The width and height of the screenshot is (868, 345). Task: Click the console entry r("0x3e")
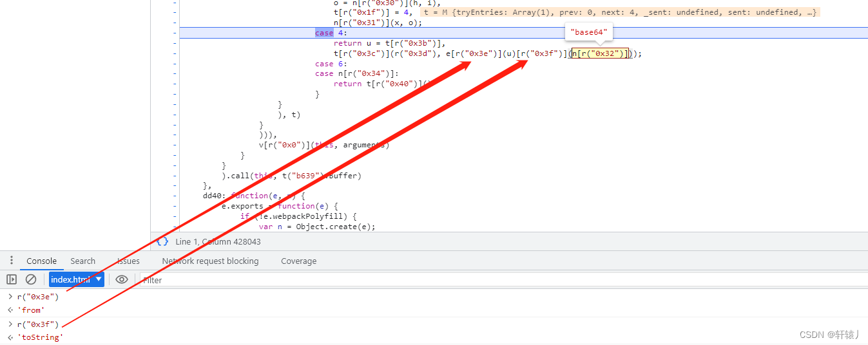(37, 297)
